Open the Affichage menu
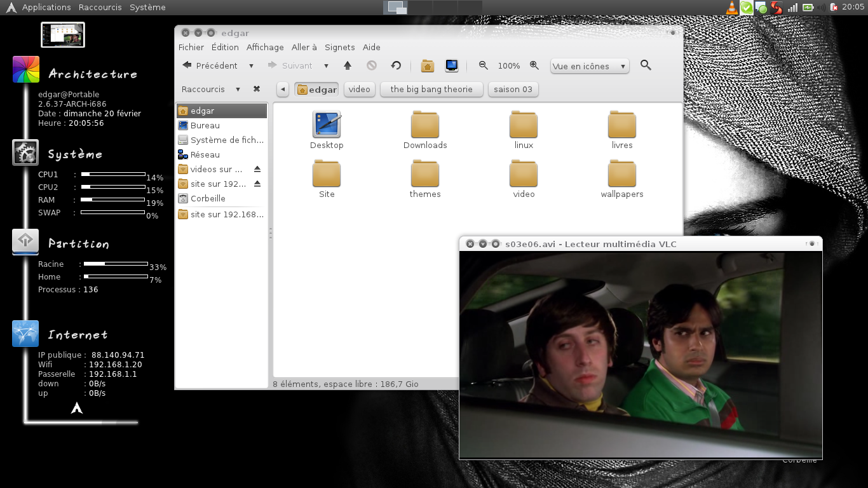The height and width of the screenshot is (488, 868). 265,47
